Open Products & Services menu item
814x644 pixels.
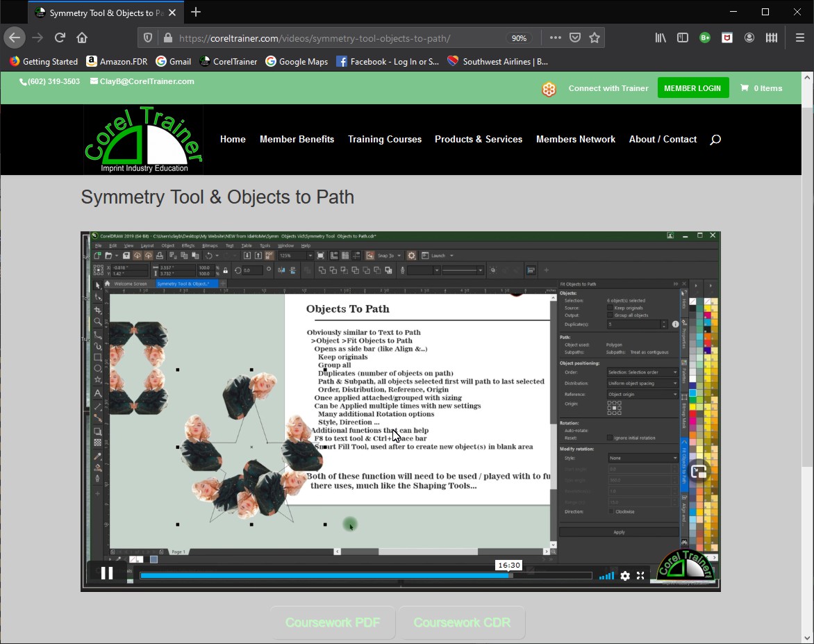click(x=479, y=139)
